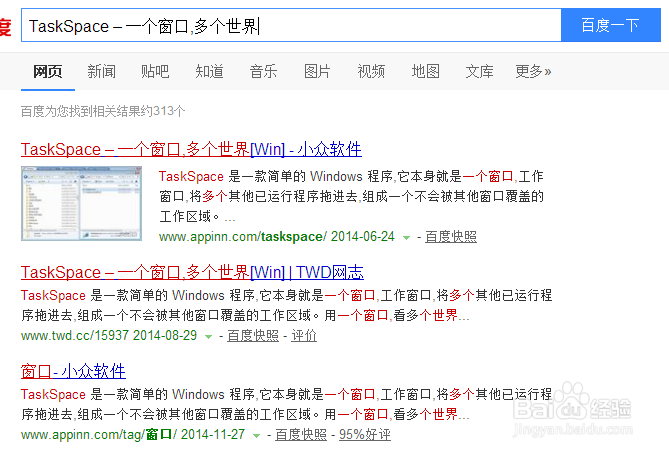Open 百度快照 for appinn.com/tag result

tap(301, 435)
